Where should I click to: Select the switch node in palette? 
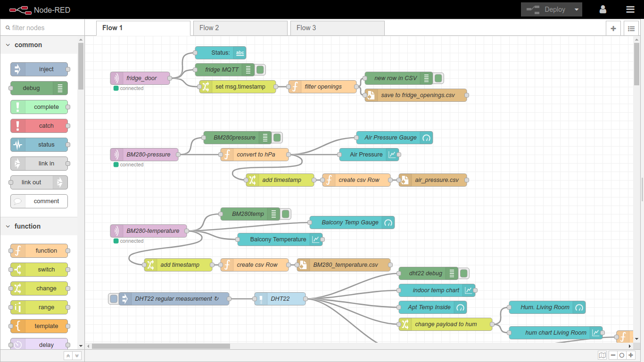pos(39,270)
